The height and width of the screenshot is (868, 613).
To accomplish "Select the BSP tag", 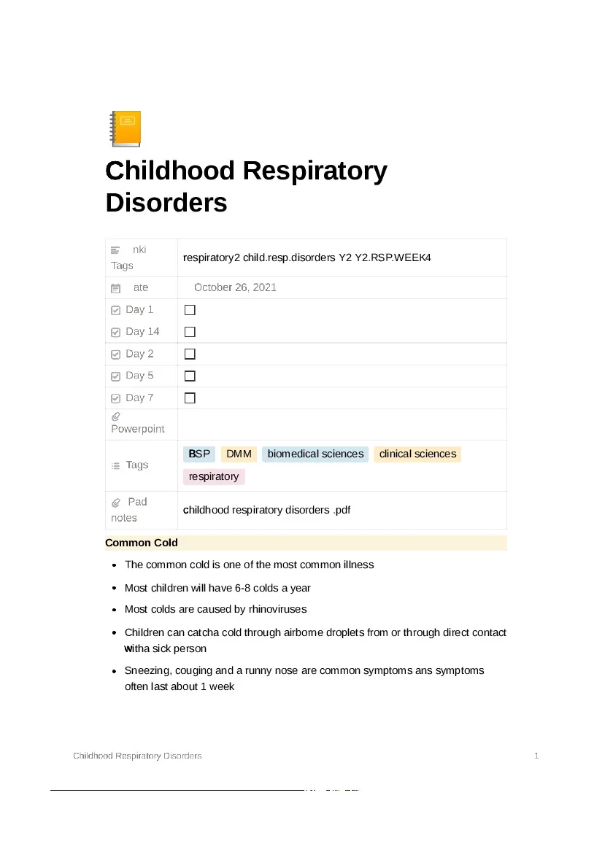I will click(x=199, y=454).
